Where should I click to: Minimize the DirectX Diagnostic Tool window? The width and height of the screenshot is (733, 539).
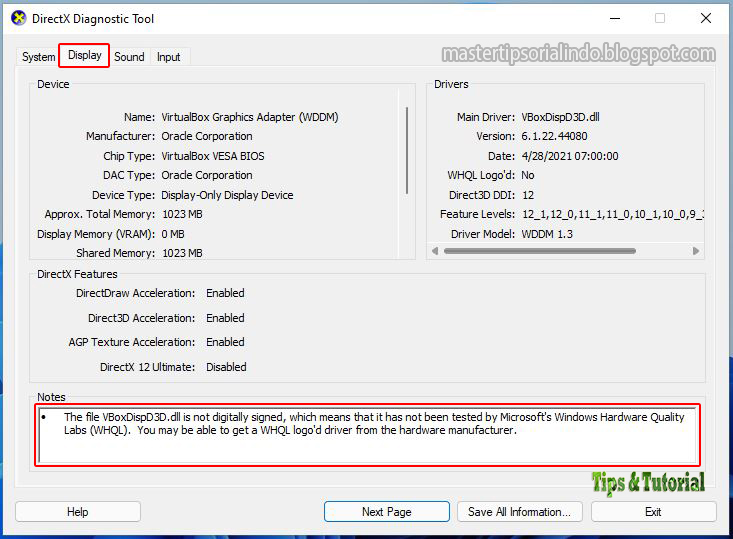(615, 19)
